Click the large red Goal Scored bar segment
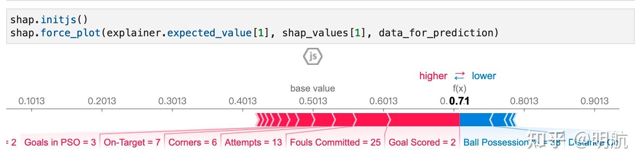The width and height of the screenshot is (644, 166). 424,120
